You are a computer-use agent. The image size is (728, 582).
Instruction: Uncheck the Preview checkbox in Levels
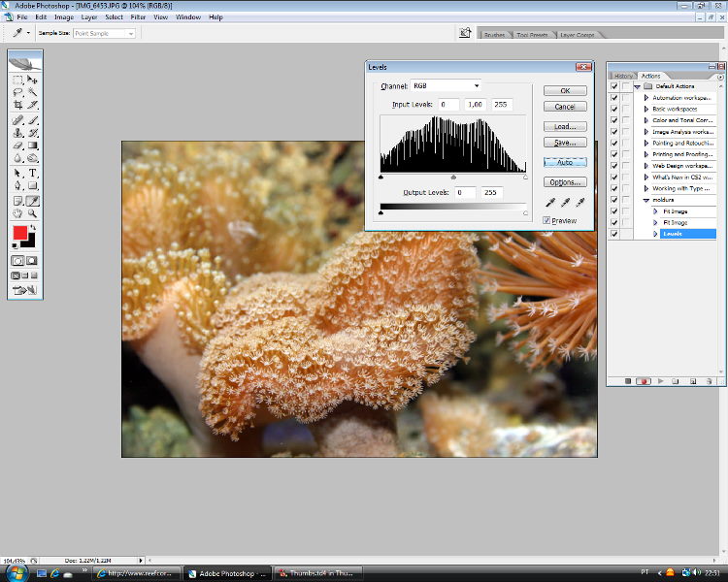point(547,220)
